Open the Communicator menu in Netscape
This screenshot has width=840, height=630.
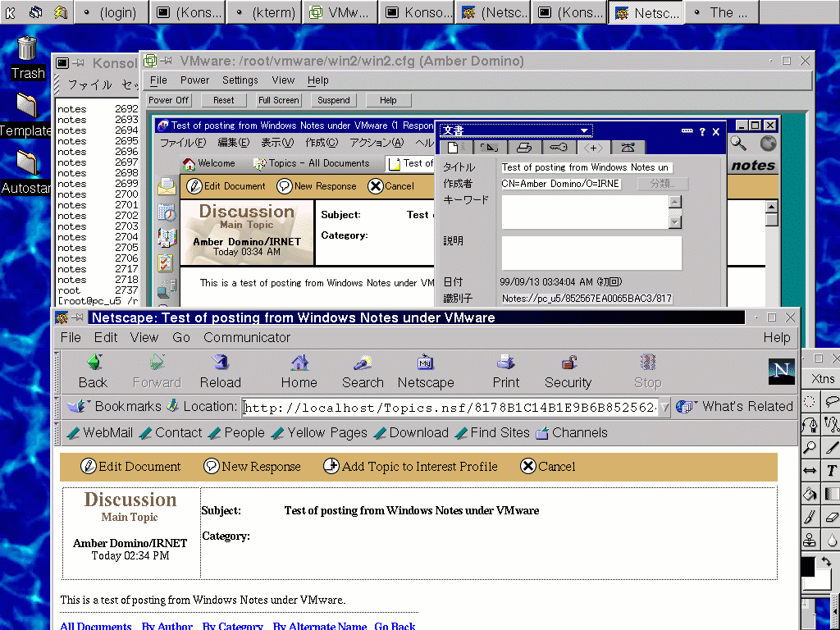pyautogui.click(x=246, y=337)
